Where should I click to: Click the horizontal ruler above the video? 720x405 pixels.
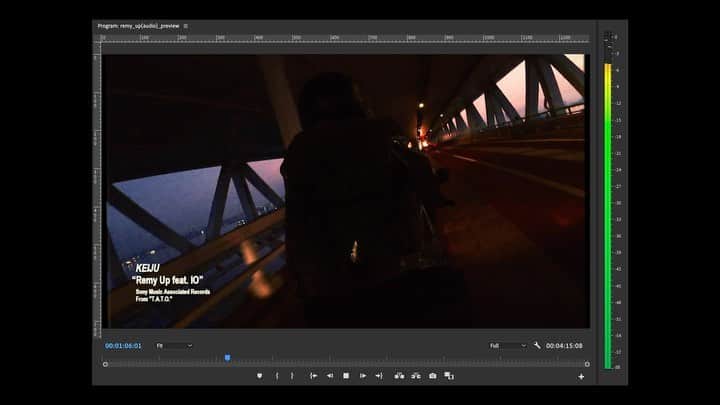(x=345, y=38)
